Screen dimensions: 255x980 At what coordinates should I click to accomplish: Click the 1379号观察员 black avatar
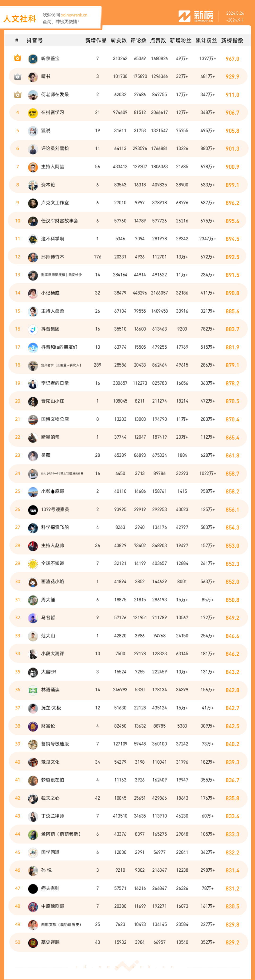tap(33, 509)
